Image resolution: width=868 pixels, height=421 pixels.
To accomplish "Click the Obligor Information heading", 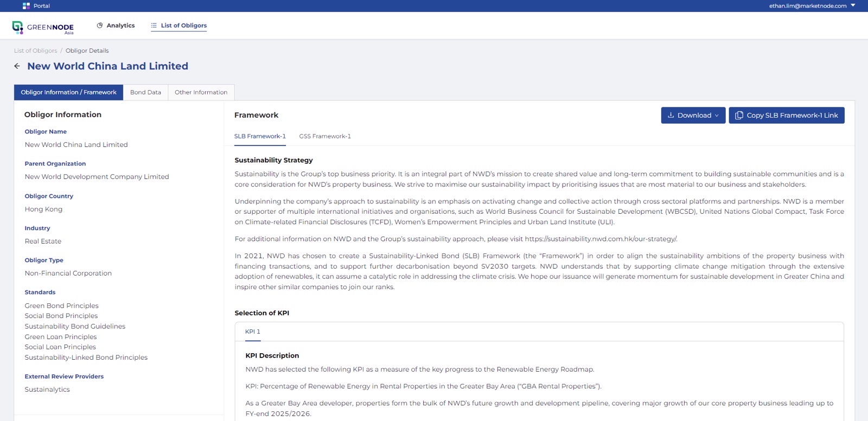I will [x=63, y=114].
